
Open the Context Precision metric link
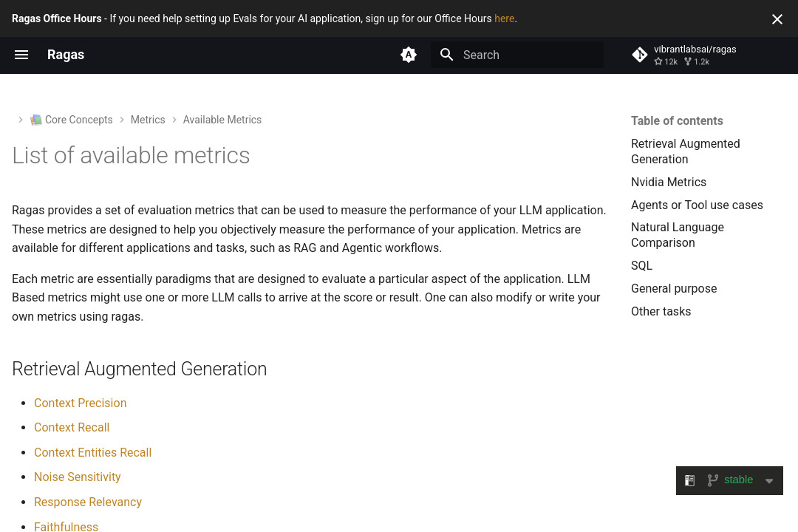click(80, 403)
